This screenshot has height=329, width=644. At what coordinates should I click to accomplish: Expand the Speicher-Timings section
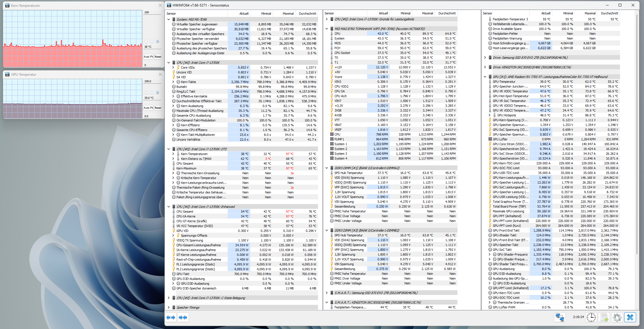169,307
